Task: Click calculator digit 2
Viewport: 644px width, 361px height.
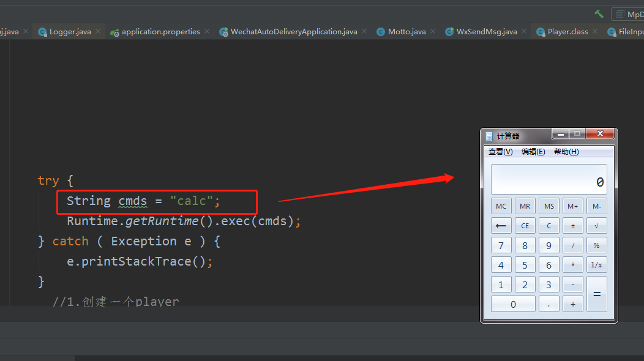Action: 525,285
